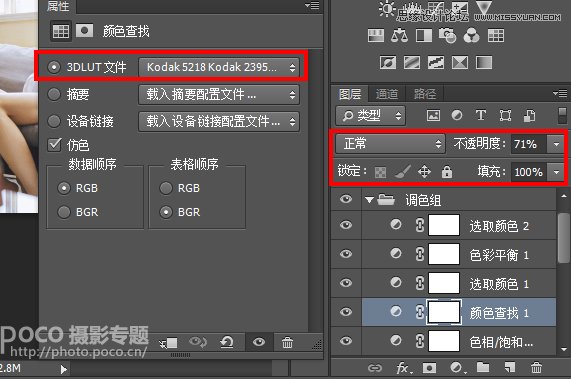Viewport: 571px width, 379px height.
Task: Switch to the 路径 tab
Action: (425, 94)
